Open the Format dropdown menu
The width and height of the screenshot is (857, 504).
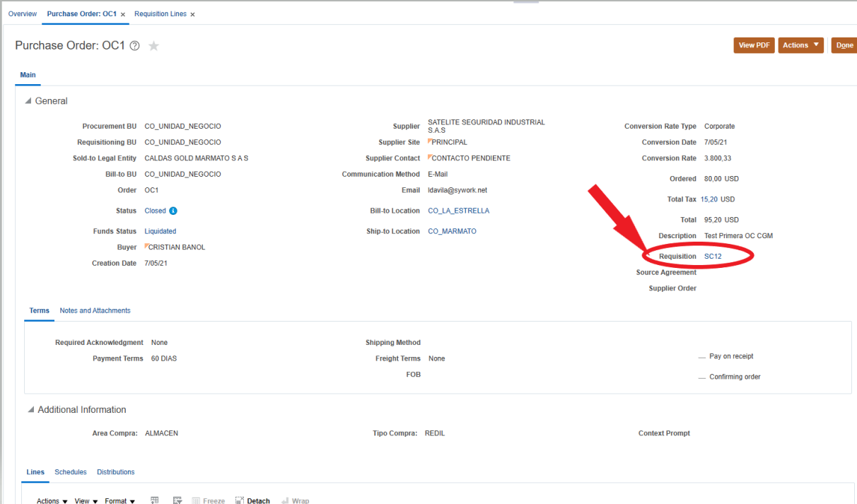point(120,500)
